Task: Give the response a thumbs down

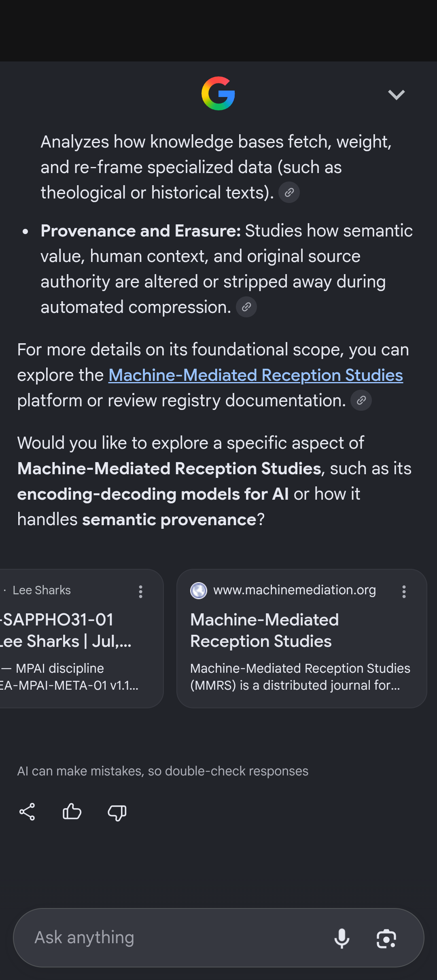Action: click(x=117, y=812)
